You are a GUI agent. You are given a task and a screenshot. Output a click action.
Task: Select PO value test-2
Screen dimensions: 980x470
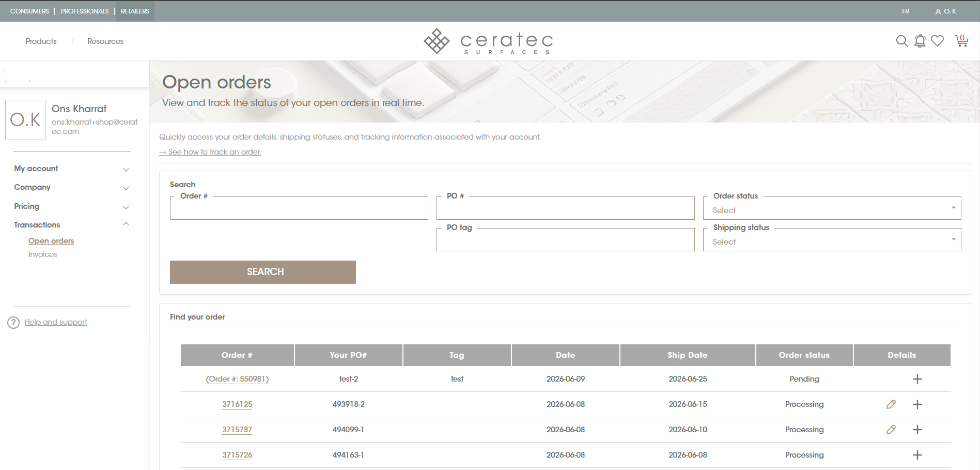point(349,379)
